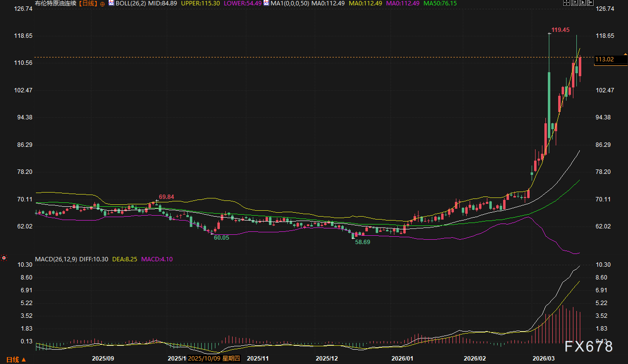Click the 58.69 low price marker
The height and width of the screenshot is (364, 628).
pos(362,242)
